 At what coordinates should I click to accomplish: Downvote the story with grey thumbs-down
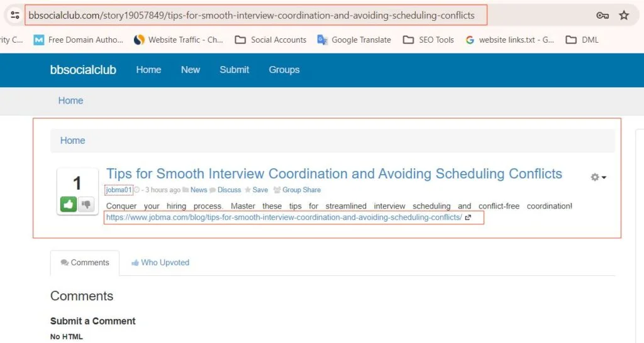pos(86,204)
